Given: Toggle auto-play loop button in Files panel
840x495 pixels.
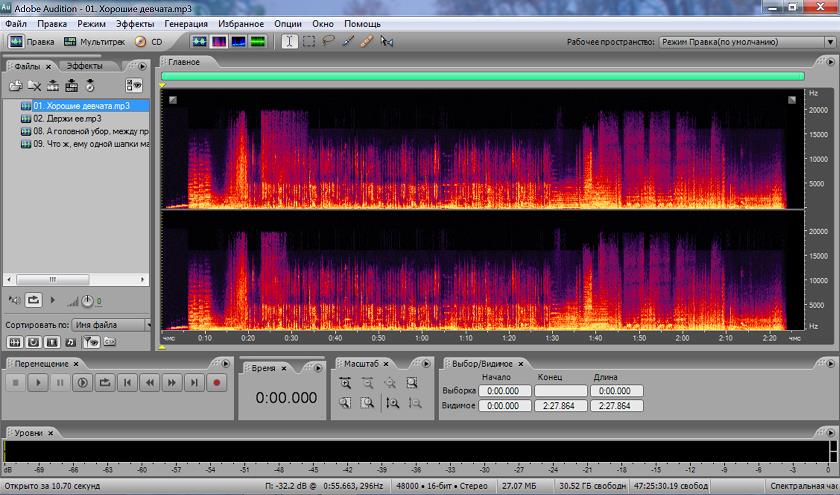Looking at the screenshot, I should 34,300.
